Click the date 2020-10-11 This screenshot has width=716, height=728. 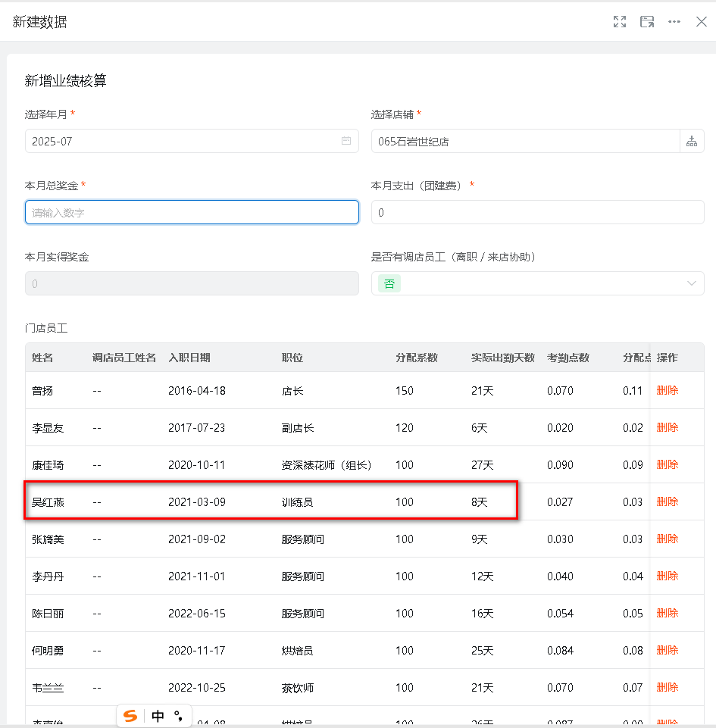[197, 465]
